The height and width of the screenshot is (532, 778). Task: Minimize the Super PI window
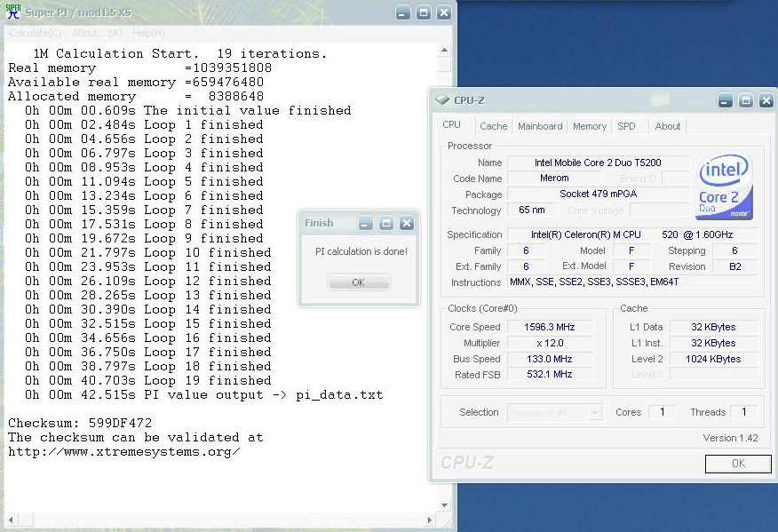(x=403, y=12)
